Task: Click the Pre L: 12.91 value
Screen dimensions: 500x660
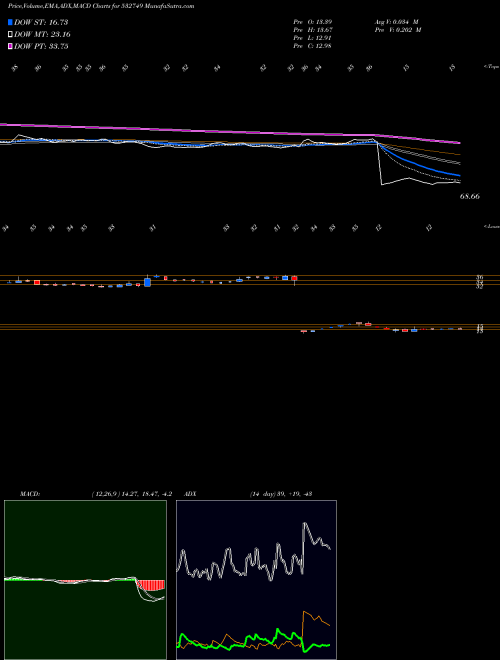Action: [312, 38]
